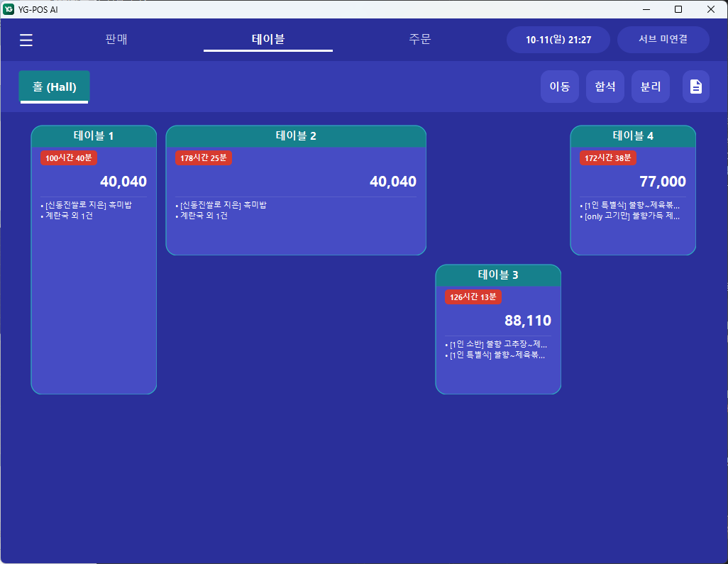The width and height of the screenshot is (728, 564).
Task: Click the 이동 button
Action: (559, 87)
